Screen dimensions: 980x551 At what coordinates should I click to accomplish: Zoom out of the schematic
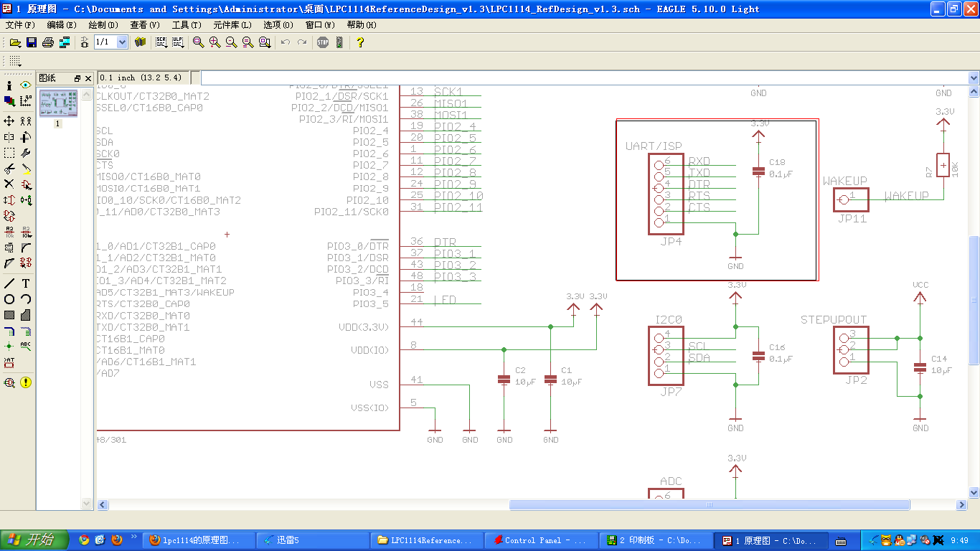point(232,42)
